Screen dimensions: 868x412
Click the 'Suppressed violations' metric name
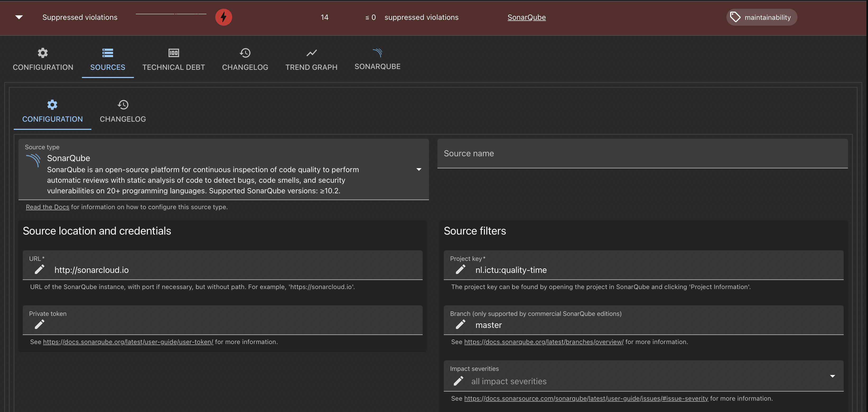(x=80, y=17)
